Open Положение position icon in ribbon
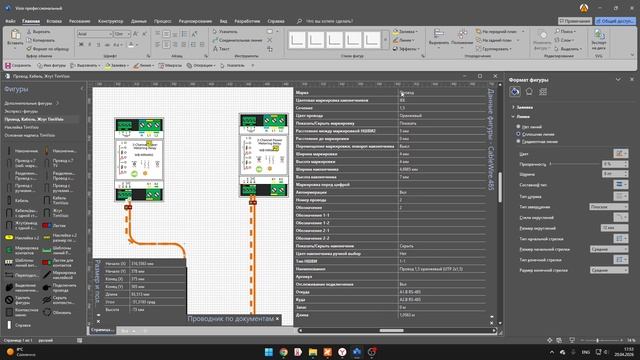The image size is (640, 360). 462,37
